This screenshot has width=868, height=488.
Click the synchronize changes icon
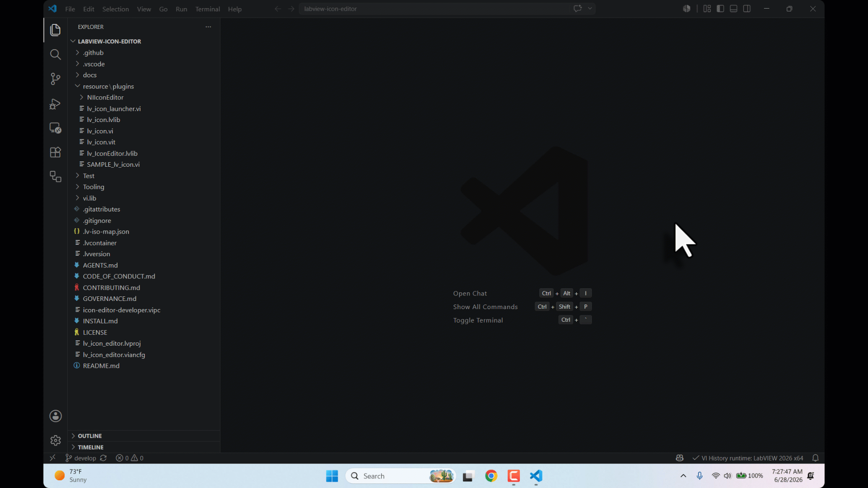pyautogui.click(x=103, y=458)
